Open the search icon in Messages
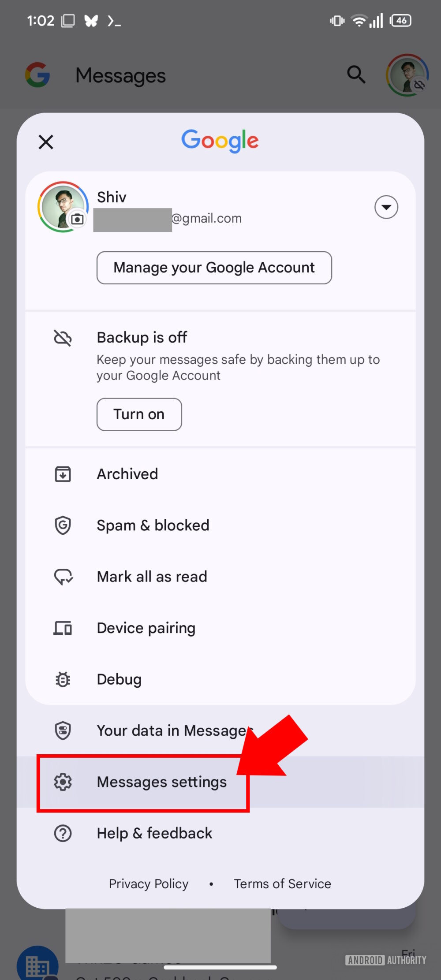This screenshot has height=980, width=441. click(355, 75)
